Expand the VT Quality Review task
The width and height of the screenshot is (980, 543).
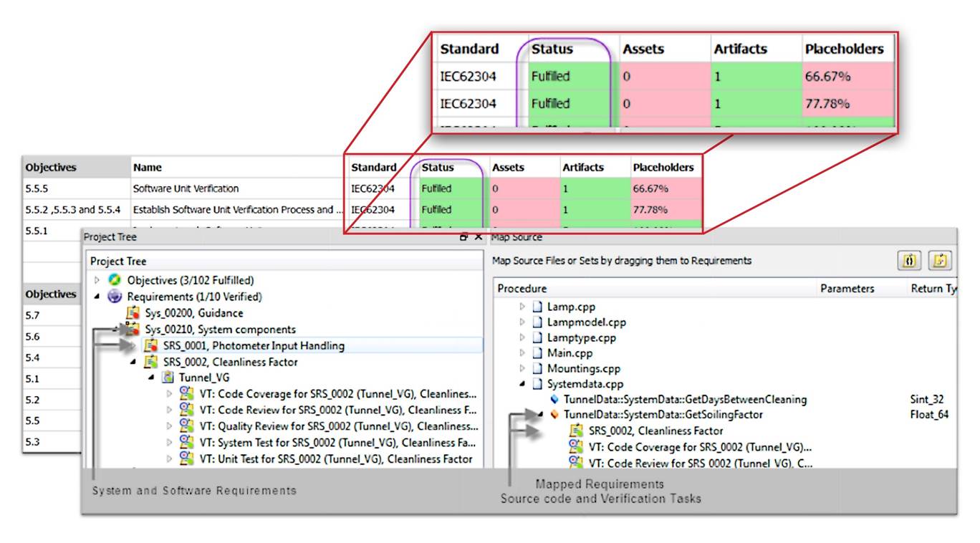point(170,426)
